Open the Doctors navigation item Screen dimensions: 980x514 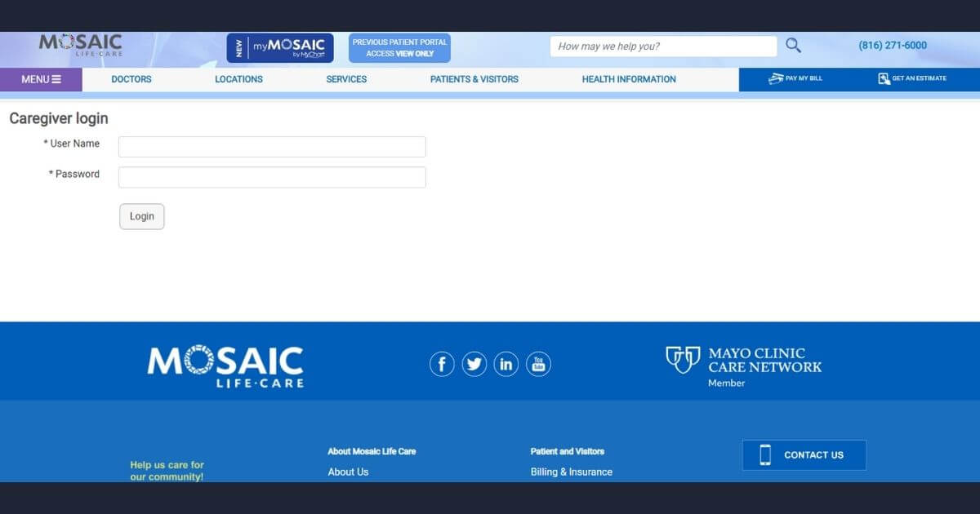click(131, 79)
